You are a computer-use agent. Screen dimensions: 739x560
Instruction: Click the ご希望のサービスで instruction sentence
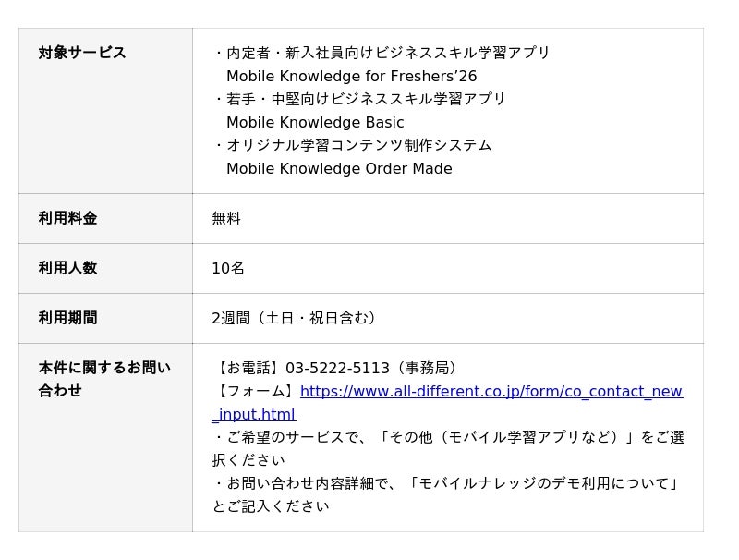(448, 437)
